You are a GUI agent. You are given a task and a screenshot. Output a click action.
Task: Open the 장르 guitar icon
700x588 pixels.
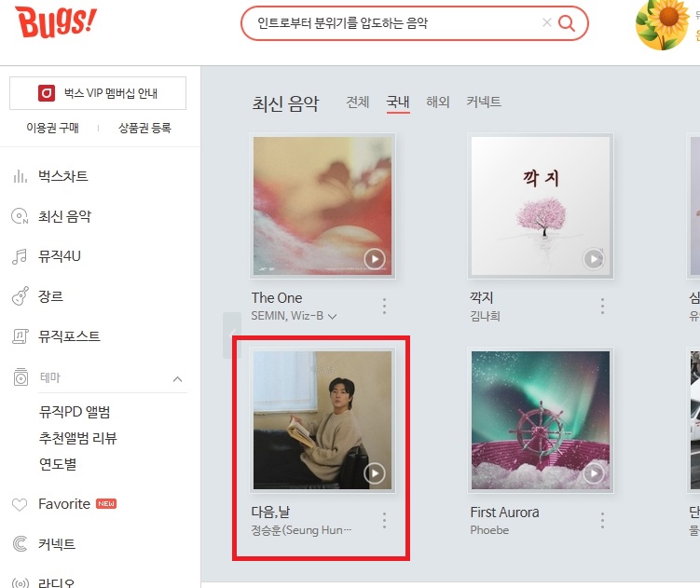click(x=21, y=296)
